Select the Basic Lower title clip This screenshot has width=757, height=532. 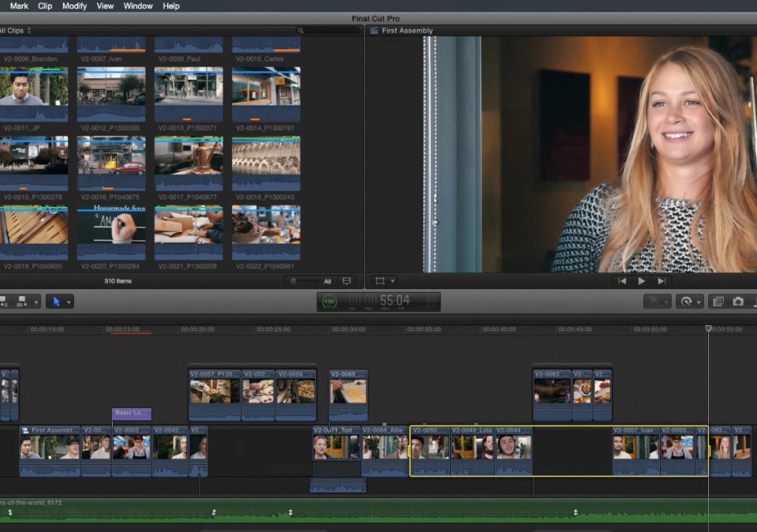132,413
